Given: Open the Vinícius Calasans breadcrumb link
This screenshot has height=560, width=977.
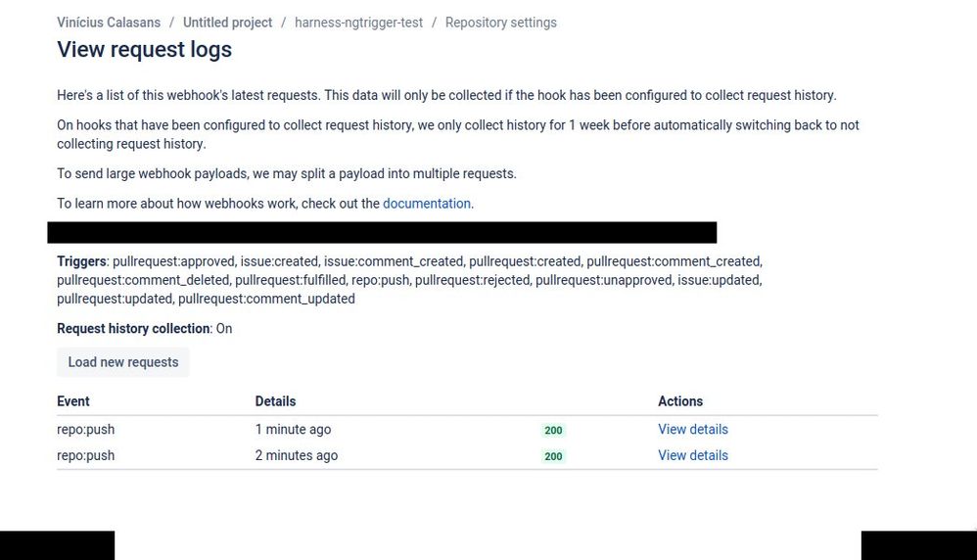Looking at the screenshot, I should coord(109,23).
